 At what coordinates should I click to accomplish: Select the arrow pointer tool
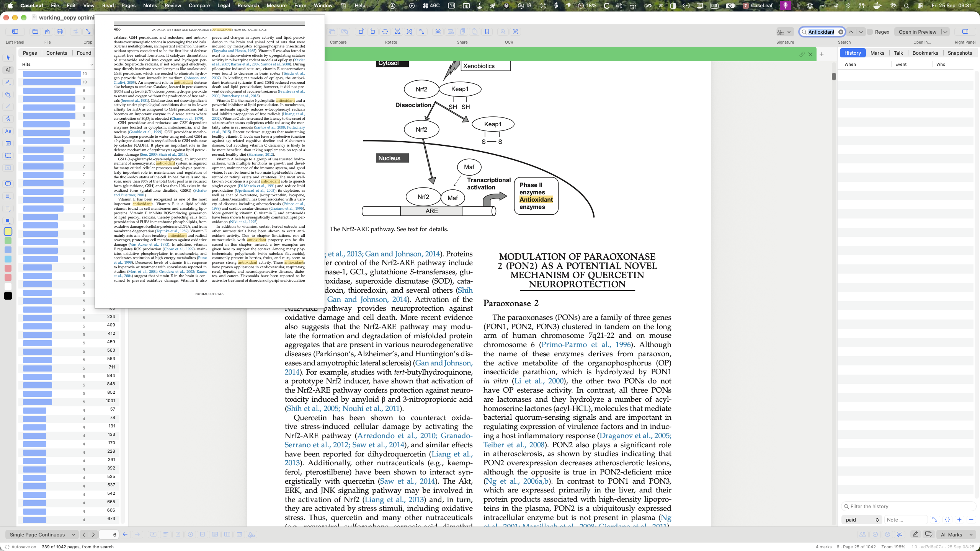(8, 58)
